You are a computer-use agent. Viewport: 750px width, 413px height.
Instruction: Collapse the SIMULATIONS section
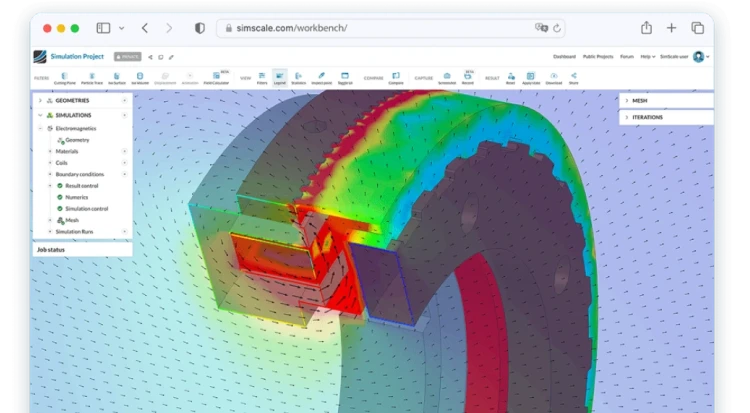click(40, 115)
